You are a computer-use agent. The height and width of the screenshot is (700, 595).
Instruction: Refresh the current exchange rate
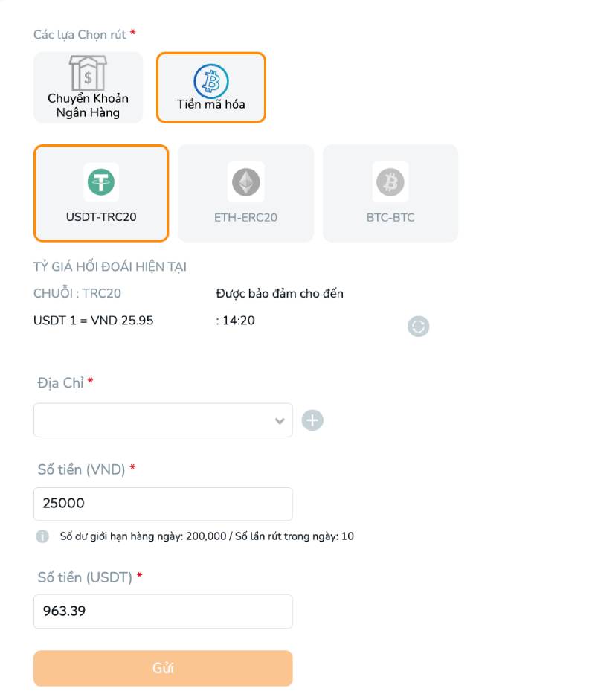419,326
